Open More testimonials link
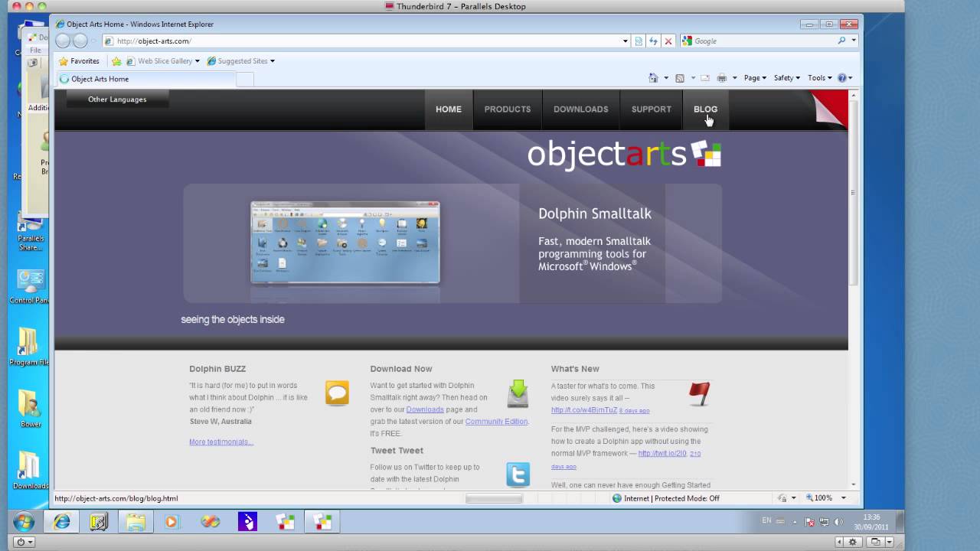 221,442
